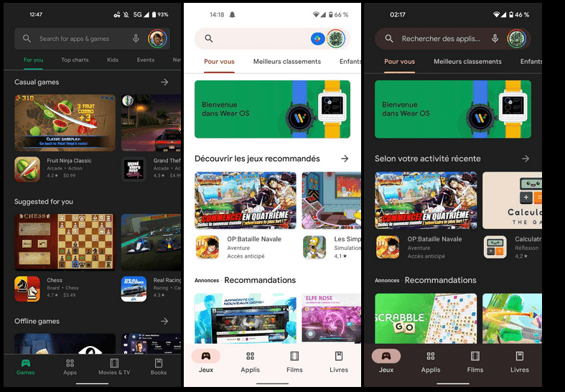The width and height of the screenshot is (565, 392).
Task: Click OP:Bataille Navale title in middle phone
Action: point(254,239)
